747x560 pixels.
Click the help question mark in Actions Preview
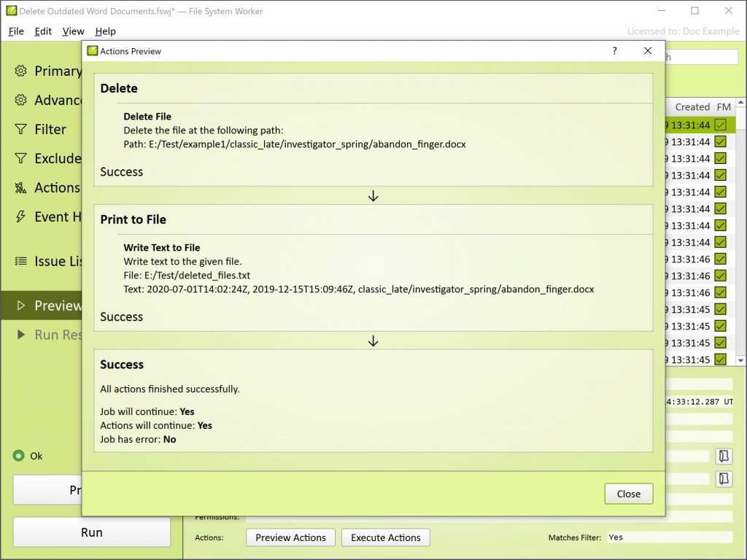pyautogui.click(x=615, y=51)
